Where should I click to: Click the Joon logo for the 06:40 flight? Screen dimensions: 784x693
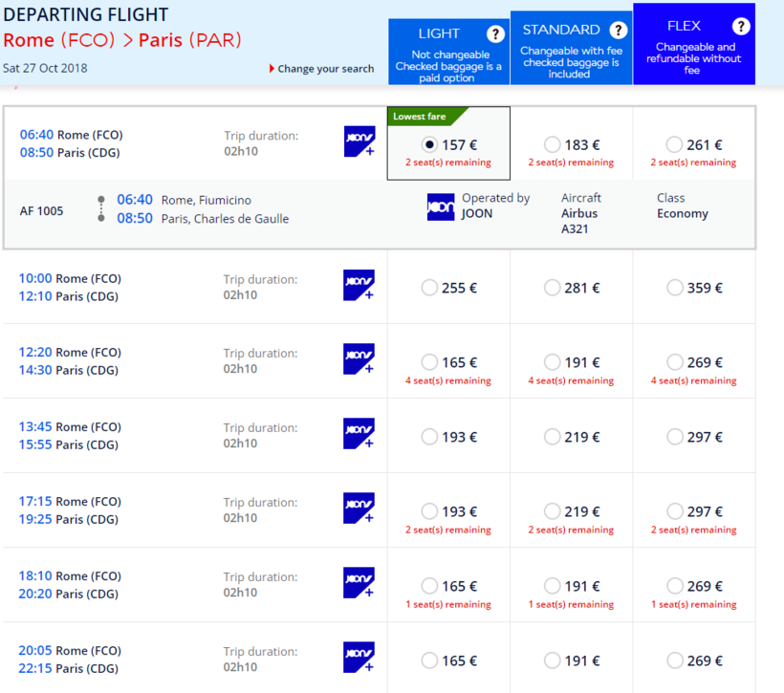tap(359, 141)
